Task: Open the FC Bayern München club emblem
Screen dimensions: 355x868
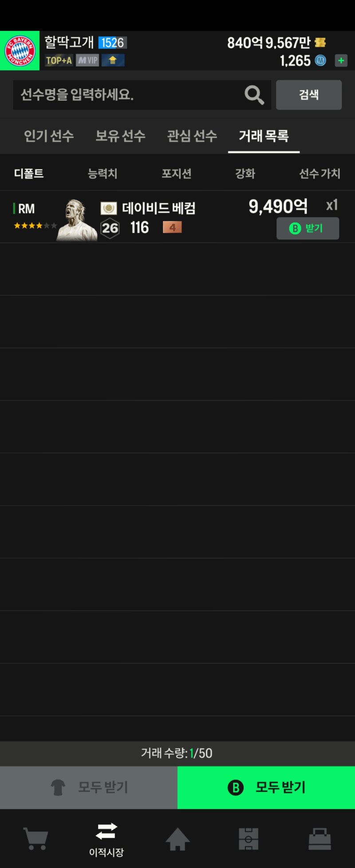Action: point(20,51)
